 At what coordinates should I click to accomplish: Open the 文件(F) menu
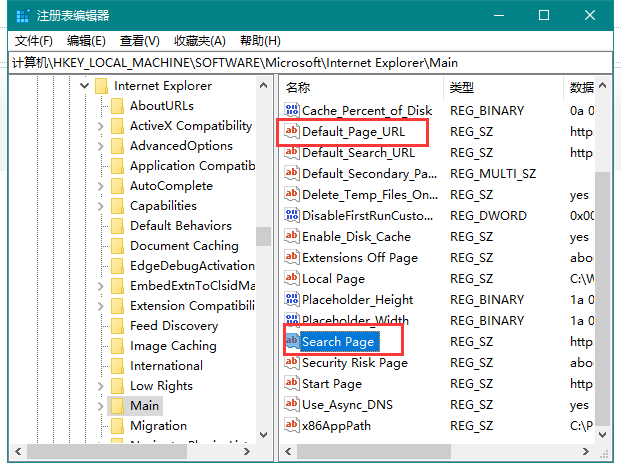[34, 40]
